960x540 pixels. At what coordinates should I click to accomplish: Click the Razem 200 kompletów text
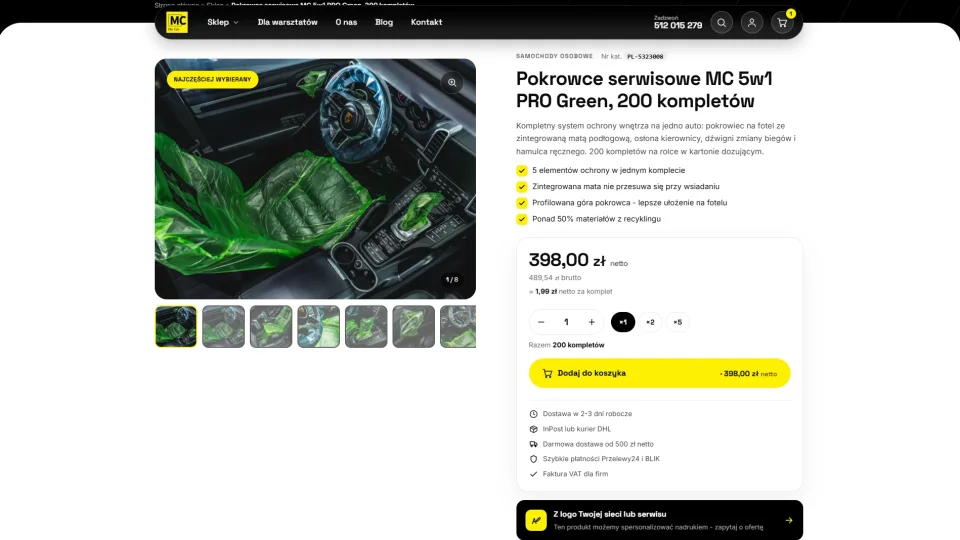click(566, 345)
